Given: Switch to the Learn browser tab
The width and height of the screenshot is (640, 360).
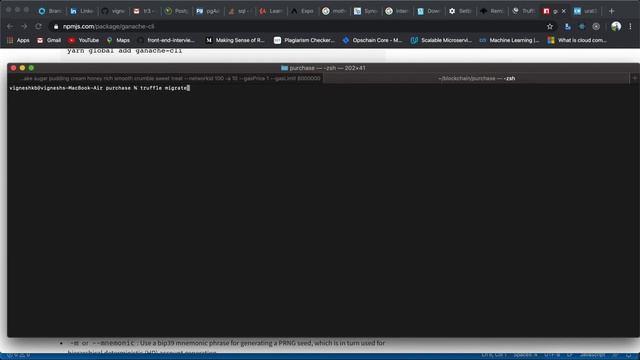Looking at the screenshot, I should (271, 11).
